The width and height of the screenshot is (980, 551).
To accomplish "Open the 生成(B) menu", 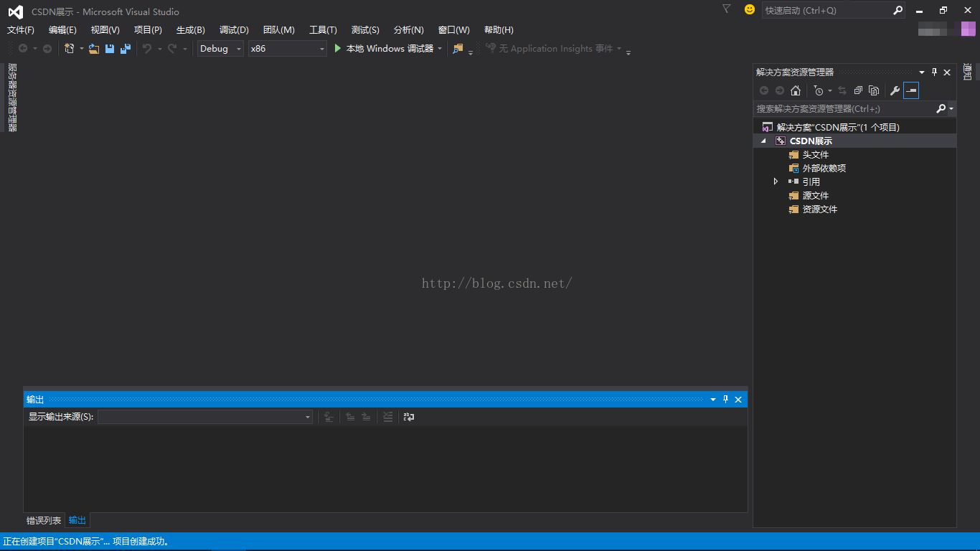I will click(191, 30).
